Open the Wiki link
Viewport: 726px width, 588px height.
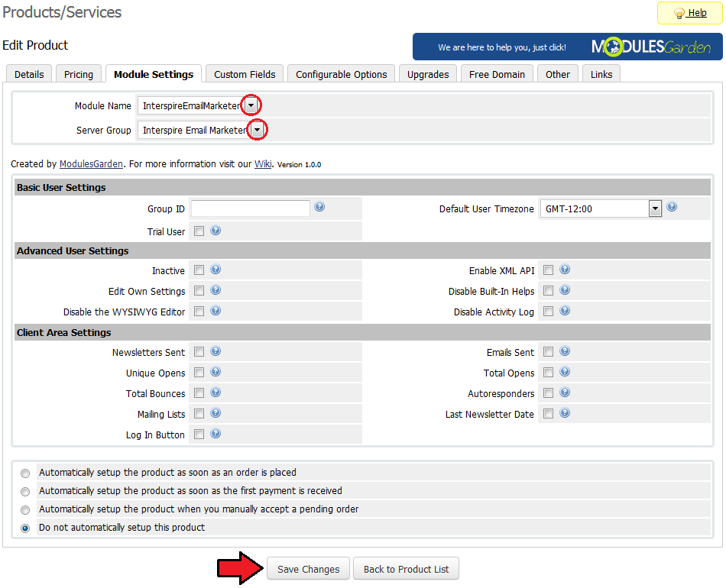pyautogui.click(x=263, y=163)
